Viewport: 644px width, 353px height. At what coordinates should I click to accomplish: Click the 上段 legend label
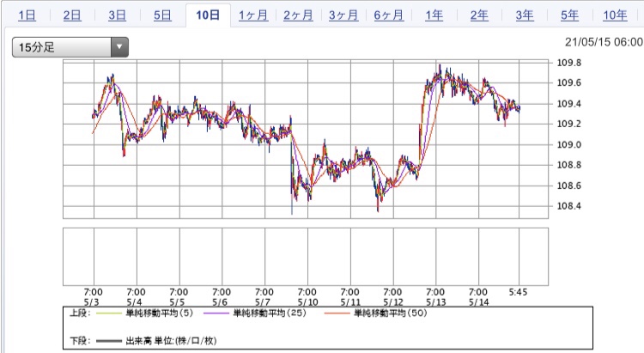click(80, 313)
